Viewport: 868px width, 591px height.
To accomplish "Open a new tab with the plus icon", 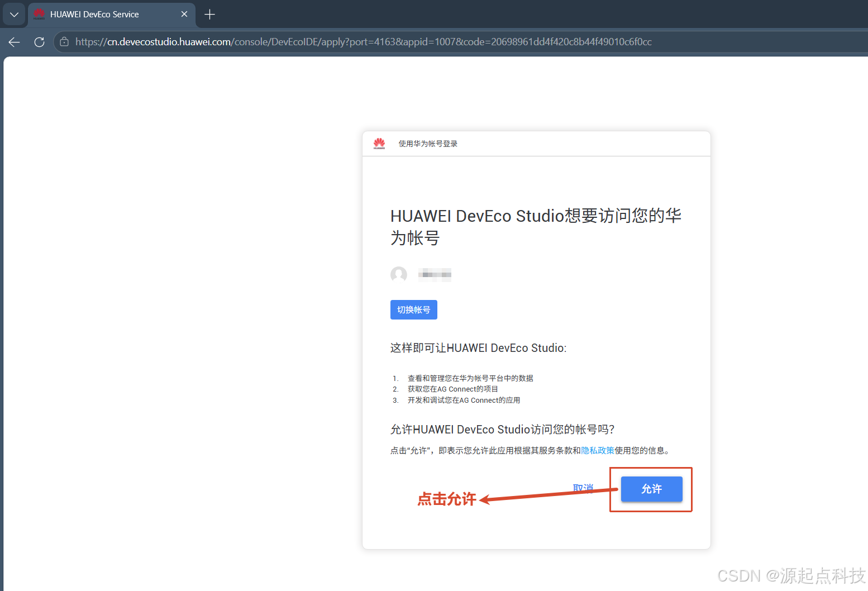I will click(x=210, y=15).
